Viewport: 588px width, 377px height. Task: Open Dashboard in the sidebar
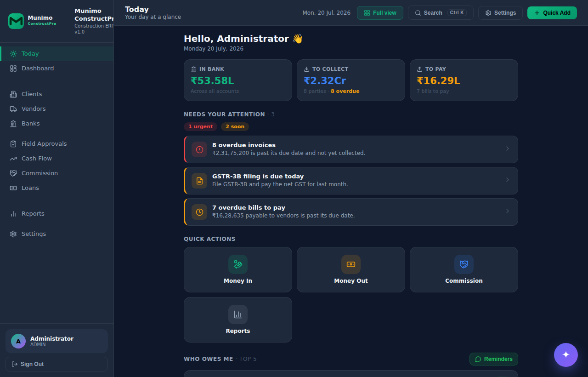[57, 69]
